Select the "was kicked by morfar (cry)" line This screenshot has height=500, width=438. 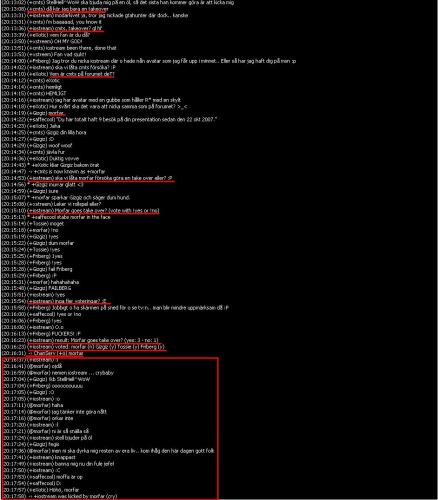60,496
